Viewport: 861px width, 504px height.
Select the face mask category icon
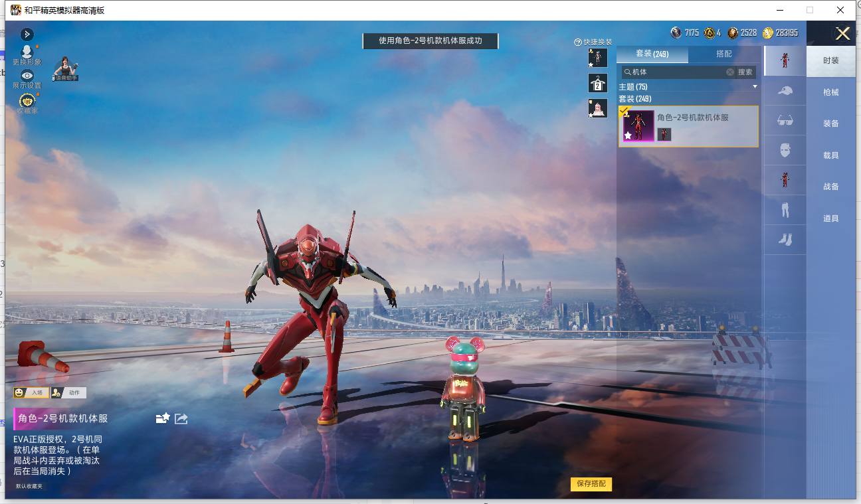point(785,150)
